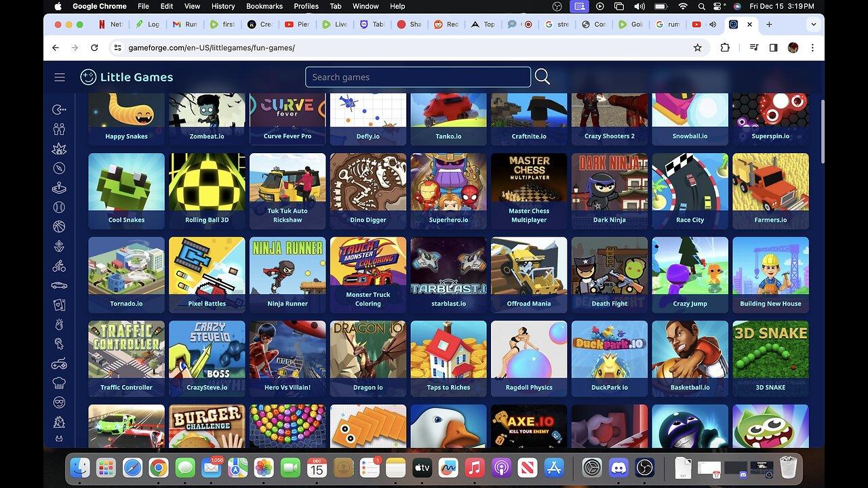
Task: Click the basketball category icon
Action: [60, 227]
